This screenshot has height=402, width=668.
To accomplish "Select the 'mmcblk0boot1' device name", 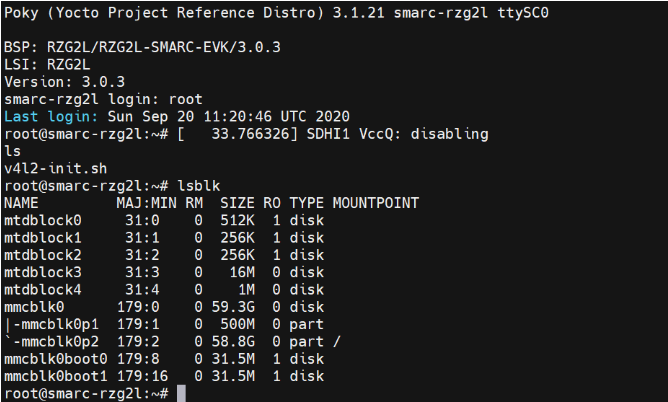I will tap(55, 376).
